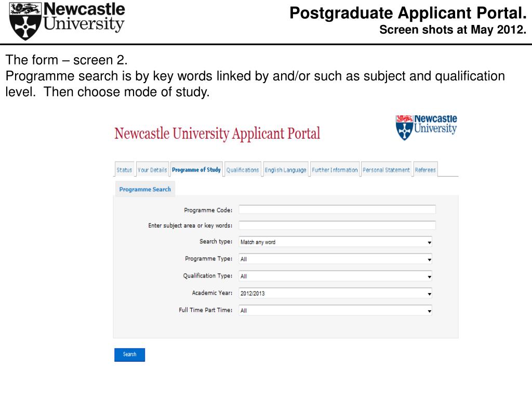Focus the subject area or key words field

click(337, 225)
